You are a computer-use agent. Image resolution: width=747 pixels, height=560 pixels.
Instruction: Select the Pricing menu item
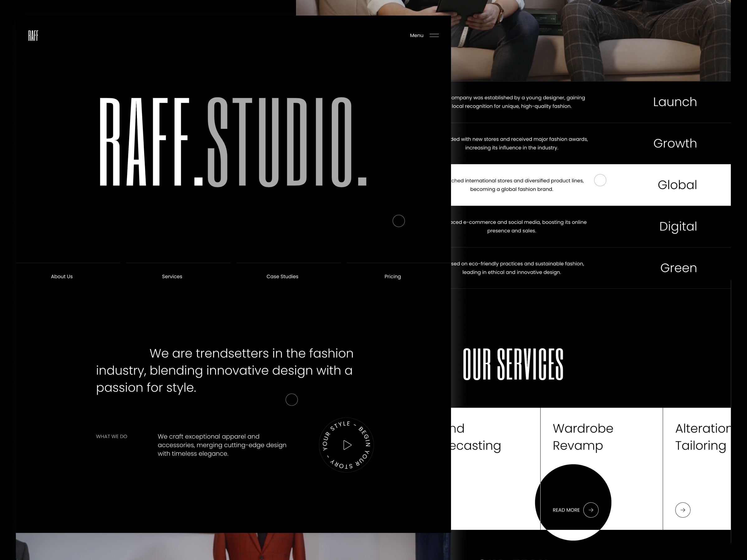point(392,276)
